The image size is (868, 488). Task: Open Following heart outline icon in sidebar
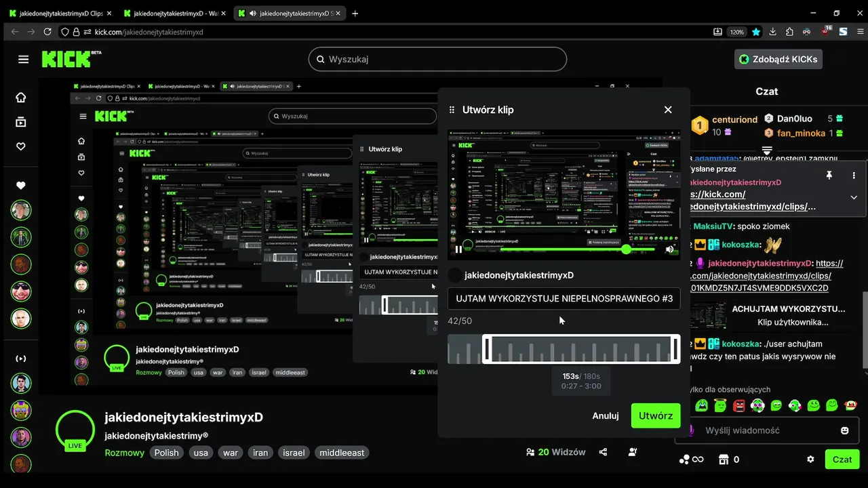pyautogui.click(x=21, y=146)
